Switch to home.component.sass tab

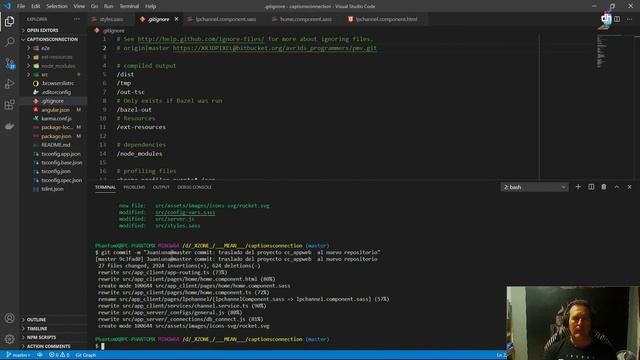[x=305, y=19]
